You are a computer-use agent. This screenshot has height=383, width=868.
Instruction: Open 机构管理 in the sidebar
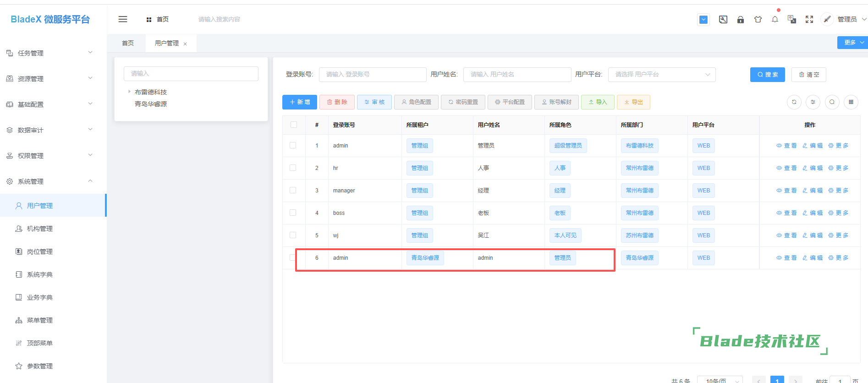40,229
